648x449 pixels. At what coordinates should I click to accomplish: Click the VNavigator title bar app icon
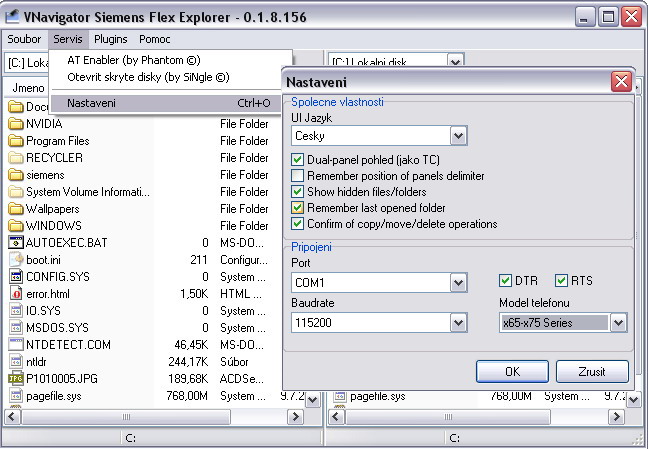[x=12, y=17]
